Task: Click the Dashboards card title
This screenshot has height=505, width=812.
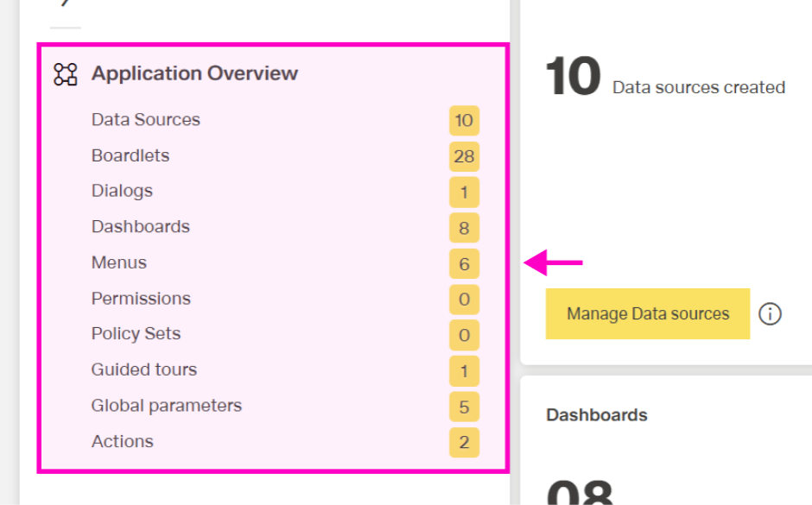Action: click(597, 415)
